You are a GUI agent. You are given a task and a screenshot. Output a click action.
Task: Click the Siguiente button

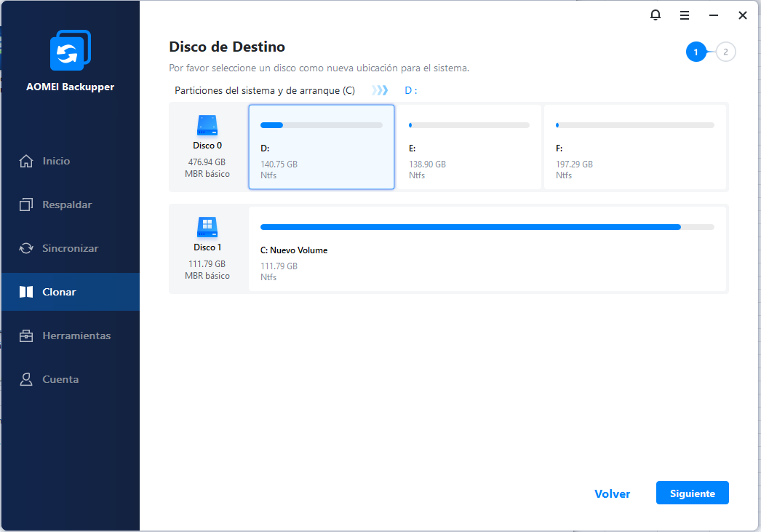pyautogui.click(x=692, y=493)
